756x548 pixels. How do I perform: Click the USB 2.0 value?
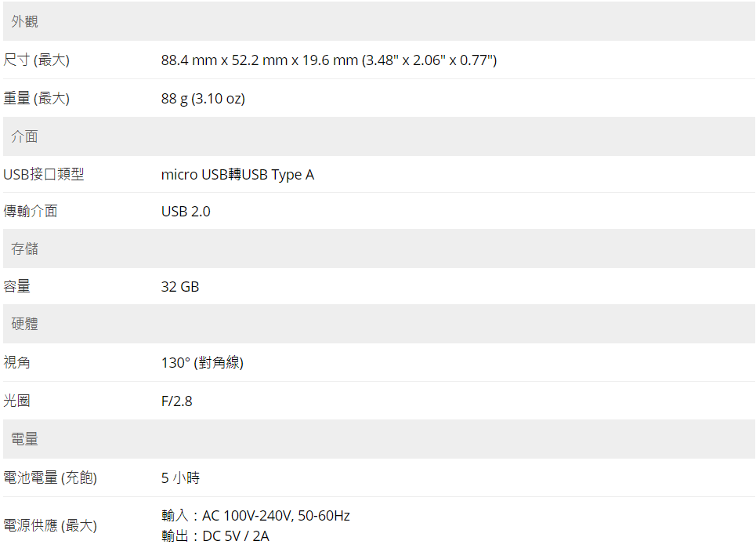click(x=186, y=212)
